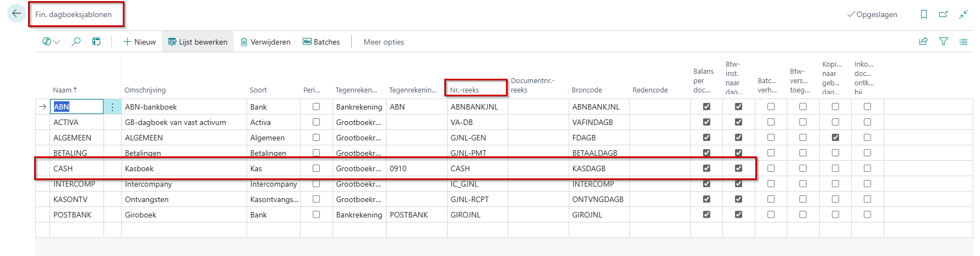Image resolution: width=980 pixels, height=256 pixels.
Task: Open the Nr.-reeks column header menu
Action: (x=465, y=90)
